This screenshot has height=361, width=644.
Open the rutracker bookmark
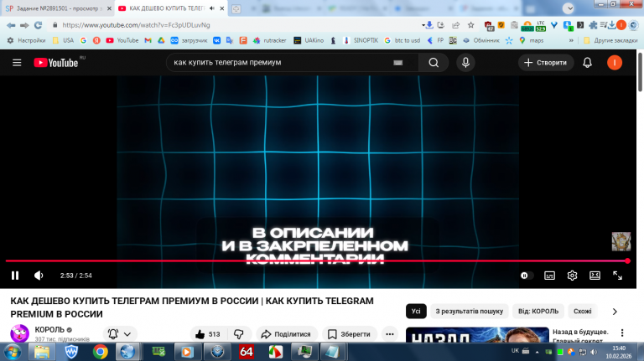[x=269, y=40]
